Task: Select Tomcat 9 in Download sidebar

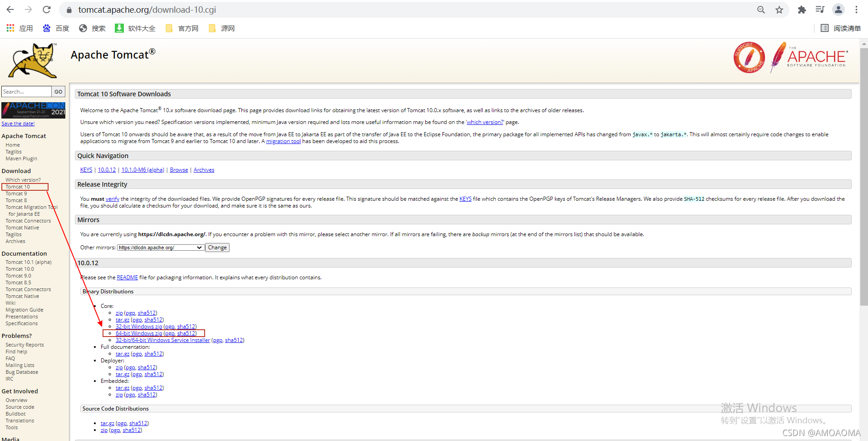Action: pyautogui.click(x=16, y=193)
